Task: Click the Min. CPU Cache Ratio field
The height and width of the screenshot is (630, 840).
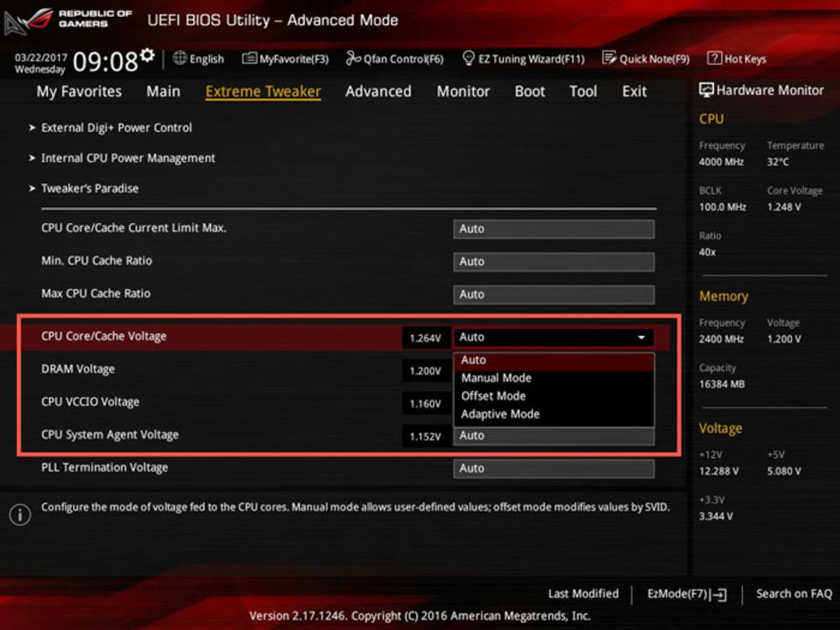Action: click(x=554, y=261)
